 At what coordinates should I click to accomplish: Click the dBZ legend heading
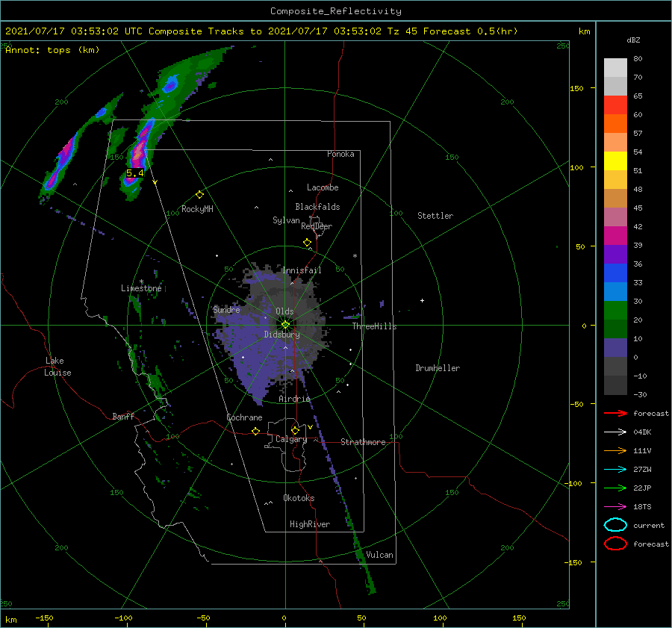633,40
